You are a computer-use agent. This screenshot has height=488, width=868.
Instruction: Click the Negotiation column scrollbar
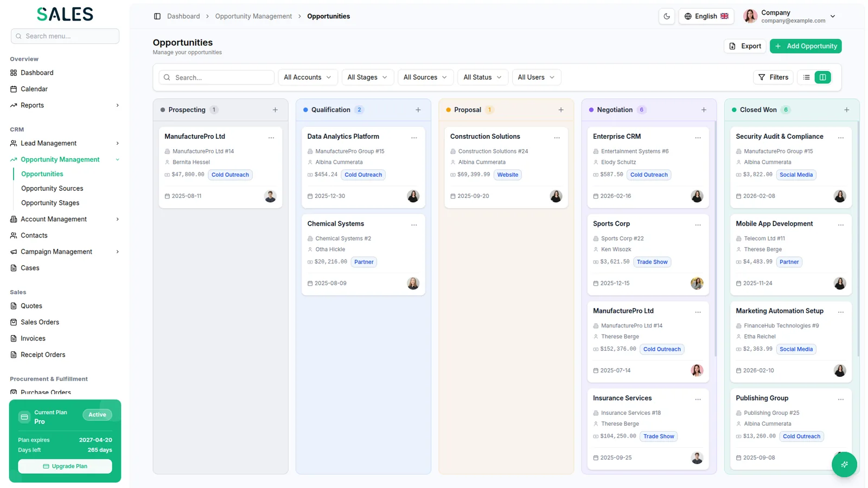pyautogui.click(x=715, y=239)
